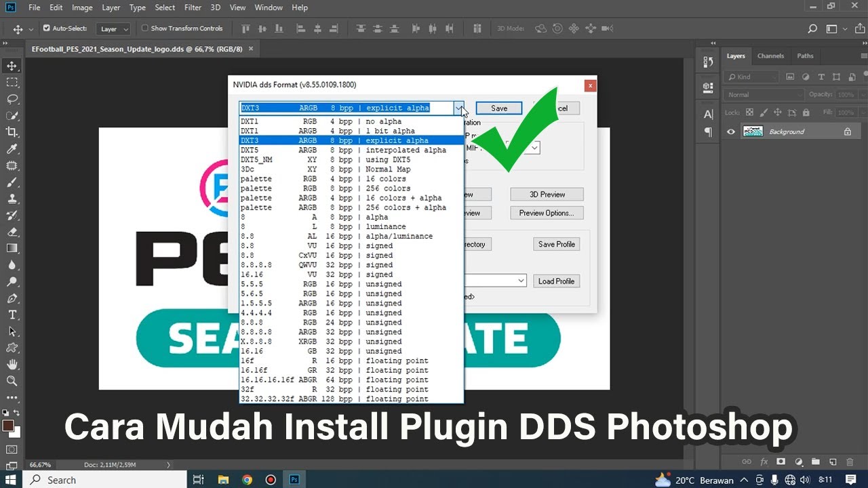Image resolution: width=868 pixels, height=488 pixels.
Task: Expand the profile combo box above Load Profile
Action: pos(521,281)
